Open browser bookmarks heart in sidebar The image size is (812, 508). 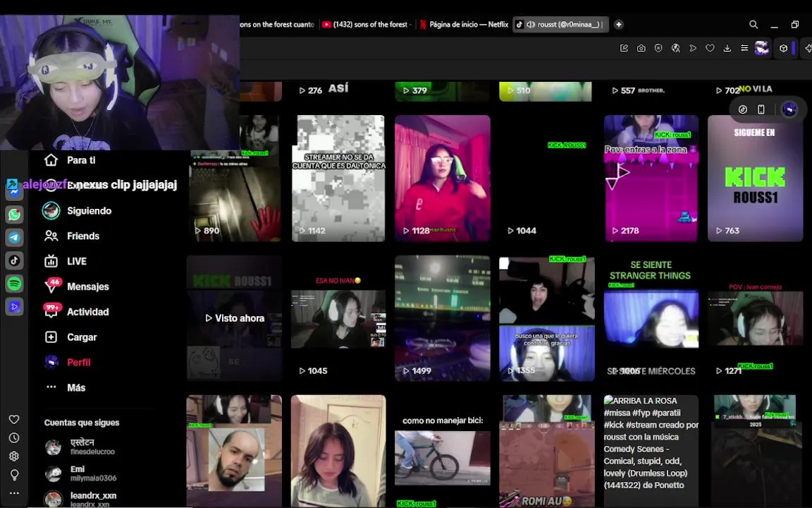pos(15,419)
